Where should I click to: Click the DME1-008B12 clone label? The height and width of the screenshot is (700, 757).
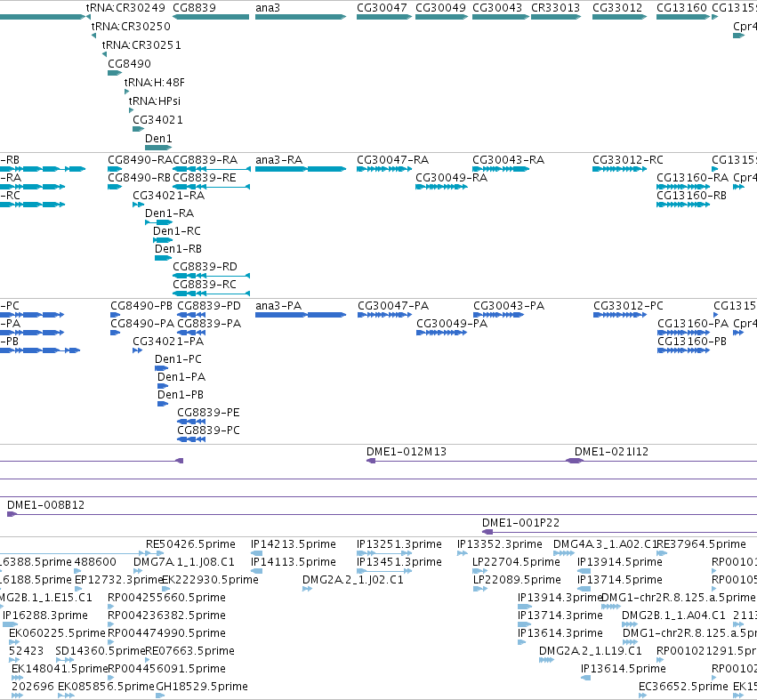point(46,505)
